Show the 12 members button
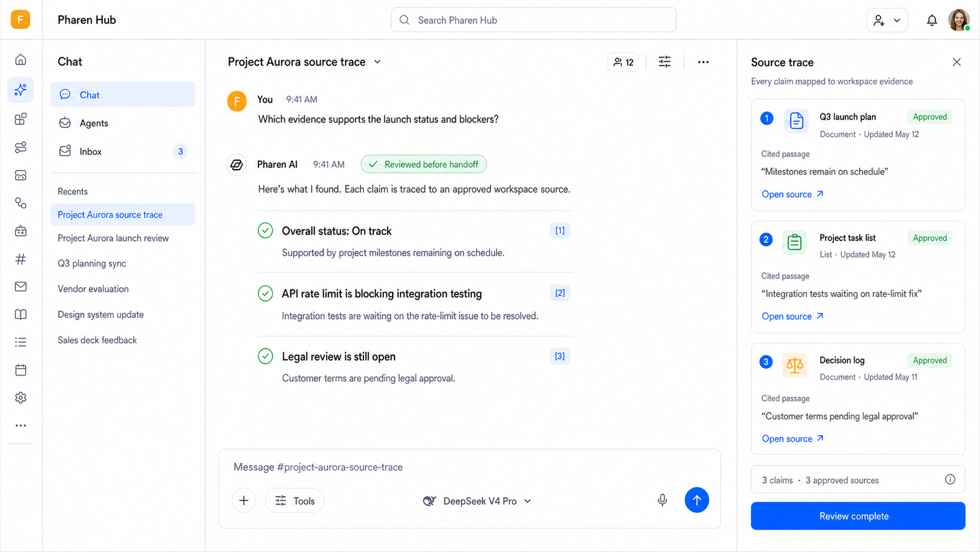The image size is (980, 552). click(x=623, y=62)
